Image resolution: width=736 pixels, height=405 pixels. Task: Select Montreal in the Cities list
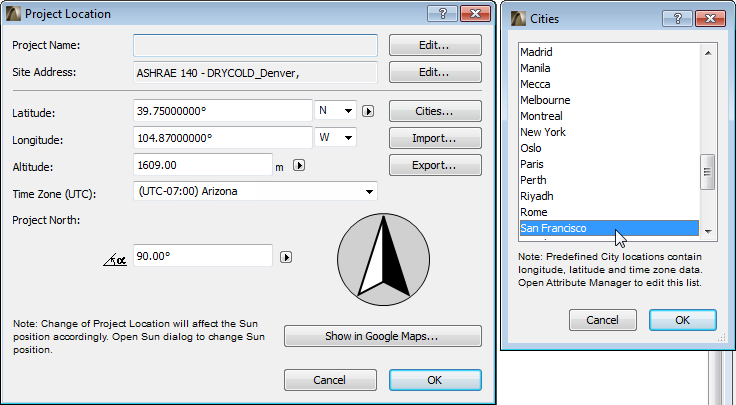tap(609, 116)
